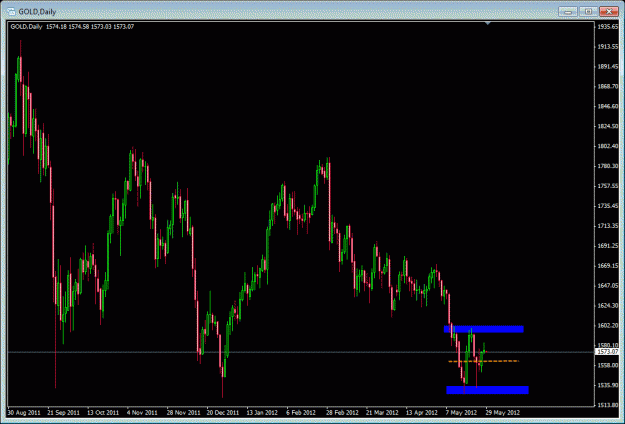
Task: Click the 29 May 2012 date label
Action: [x=502, y=412]
